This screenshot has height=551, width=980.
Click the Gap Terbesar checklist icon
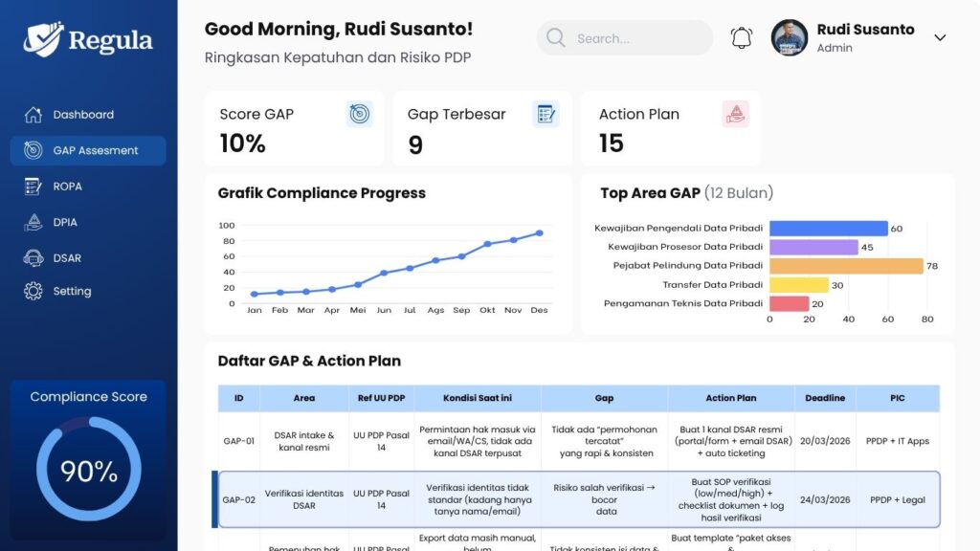546,114
